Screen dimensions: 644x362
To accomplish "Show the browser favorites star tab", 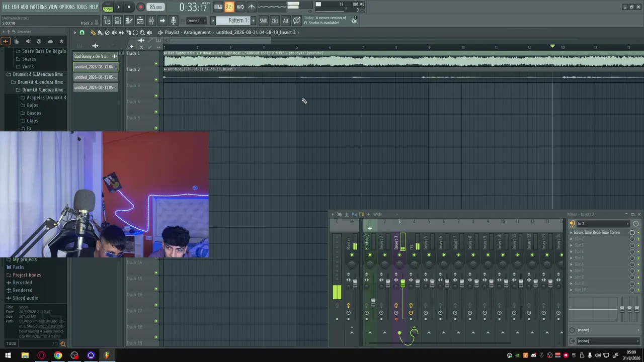I will 61,41.
